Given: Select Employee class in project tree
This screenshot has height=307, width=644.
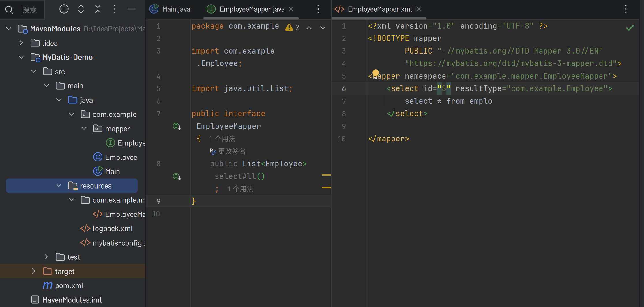Looking at the screenshot, I should [x=115, y=157].
